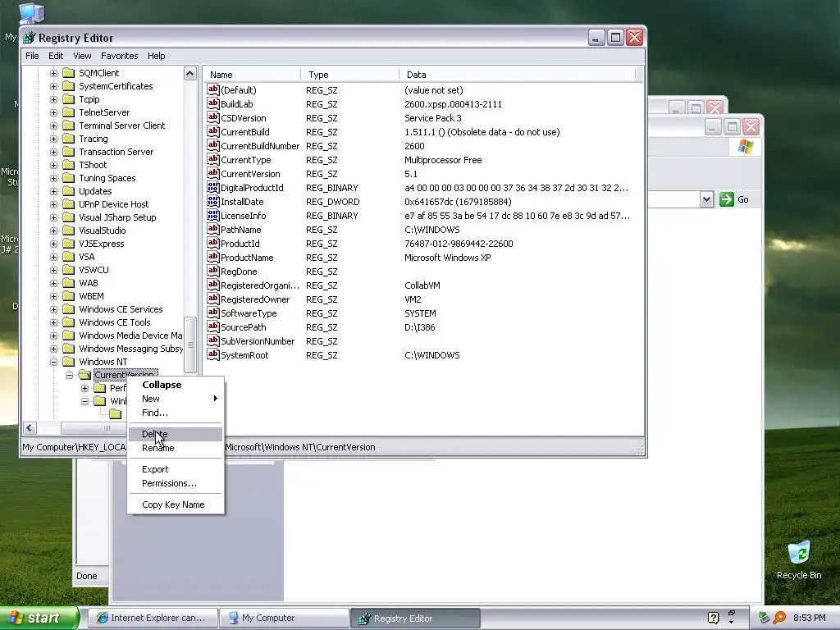Click the Start button
The width and height of the screenshot is (840, 630).
tap(39, 618)
